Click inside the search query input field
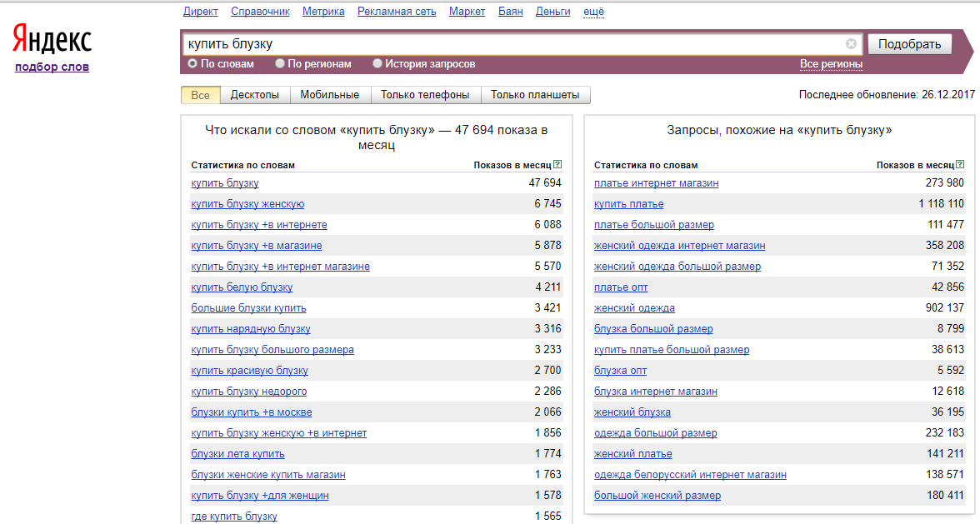This screenshot has width=980, height=524. tap(500, 43)
